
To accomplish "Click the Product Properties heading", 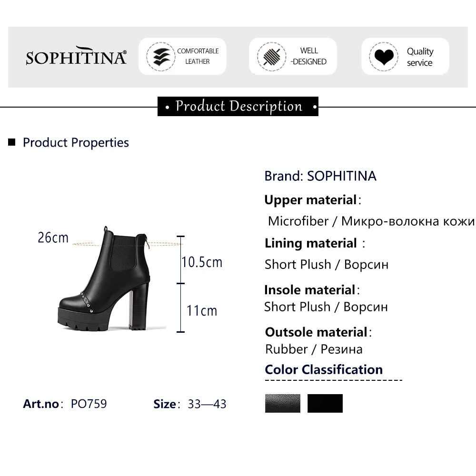I will coord(76,142).
